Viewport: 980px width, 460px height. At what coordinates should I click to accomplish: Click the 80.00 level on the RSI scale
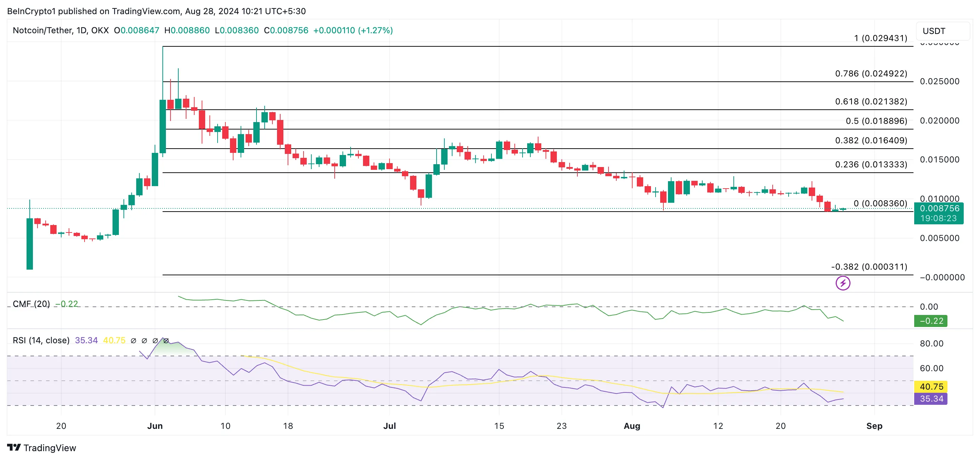tap(931, 344)
